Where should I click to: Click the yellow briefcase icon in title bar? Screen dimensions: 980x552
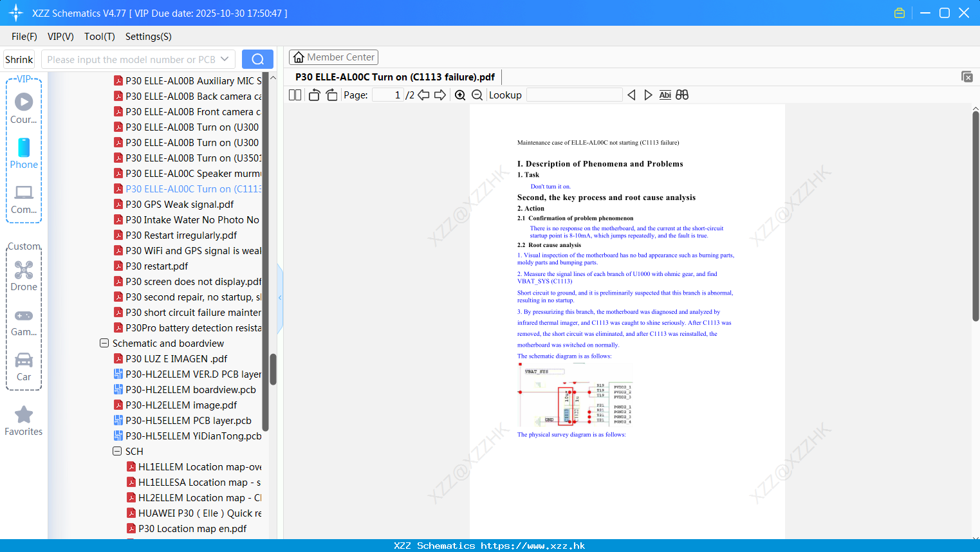point(900,13)
